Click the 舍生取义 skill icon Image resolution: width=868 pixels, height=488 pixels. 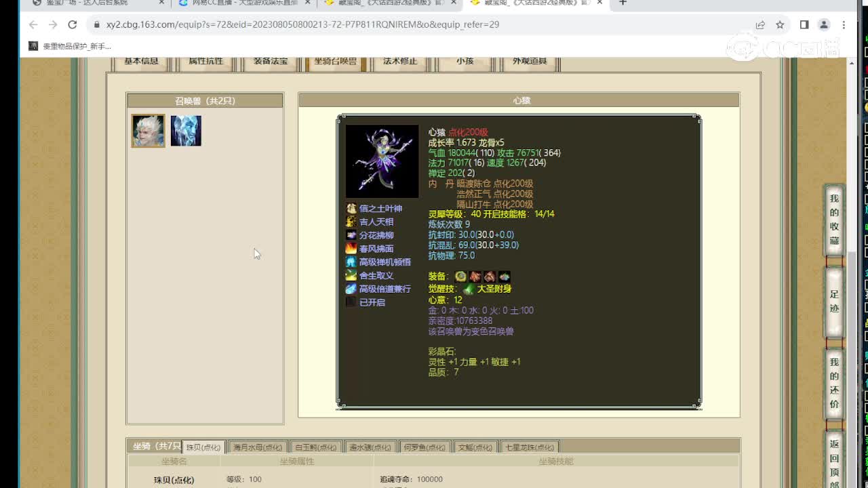[x=351, y=275]
